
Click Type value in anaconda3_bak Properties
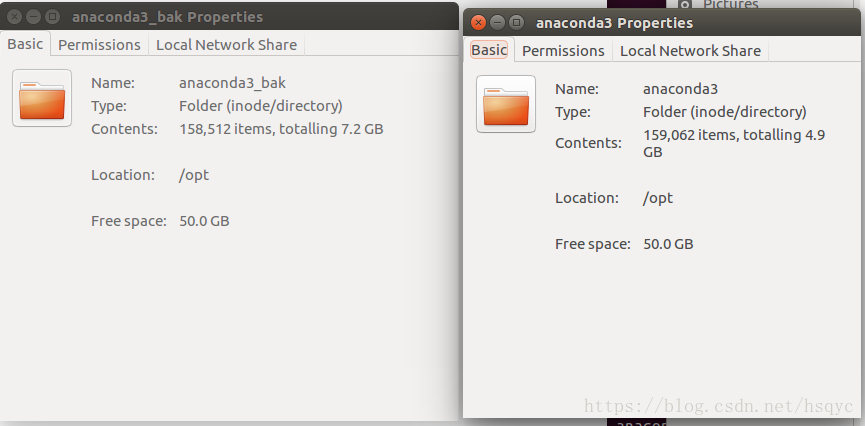(260, 106)
